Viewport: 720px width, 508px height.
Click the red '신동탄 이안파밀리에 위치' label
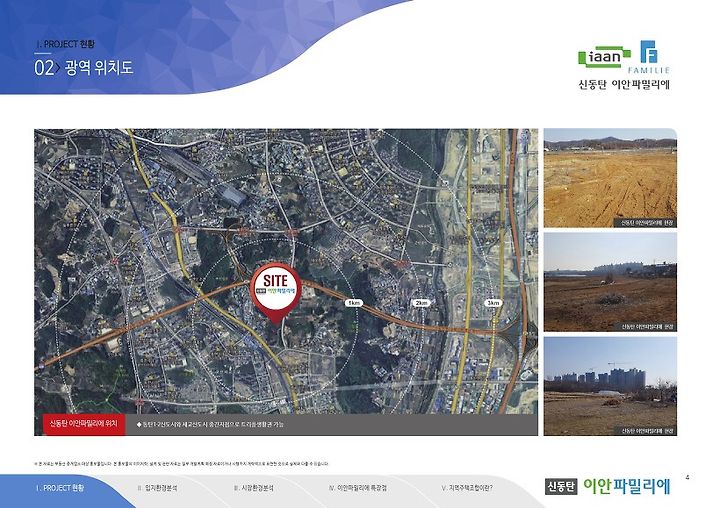click(x=84, y=423)
